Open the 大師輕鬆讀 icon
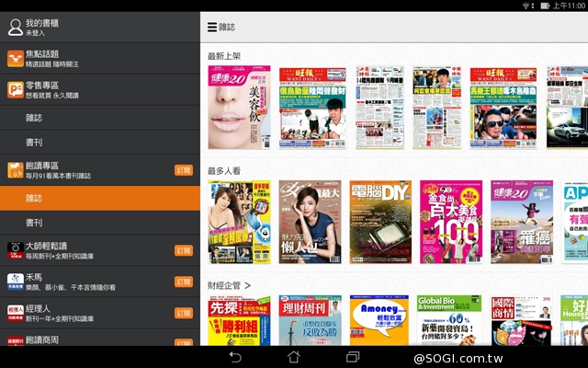This screenshot has width=588, height=368. point(15,249)
